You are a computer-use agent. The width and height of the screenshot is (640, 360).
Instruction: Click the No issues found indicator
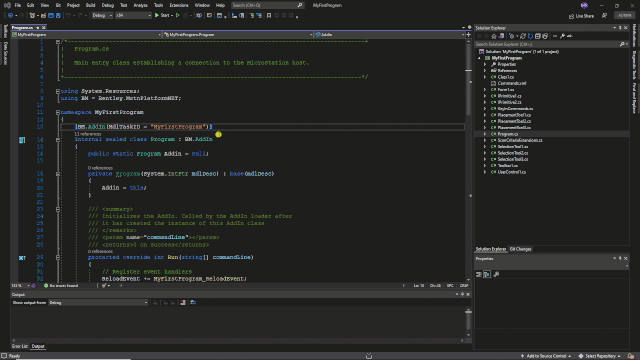(61, 286)
